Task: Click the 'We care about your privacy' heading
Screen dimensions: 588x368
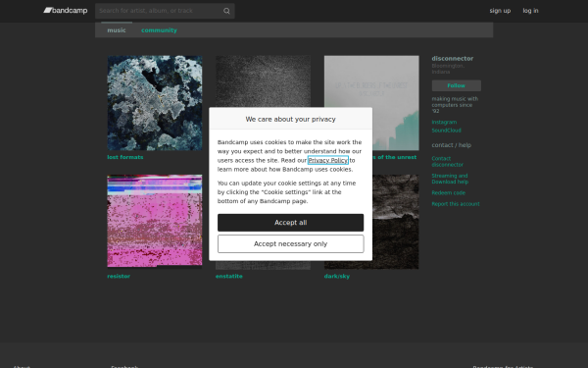Action: click(x=291, y=119)
